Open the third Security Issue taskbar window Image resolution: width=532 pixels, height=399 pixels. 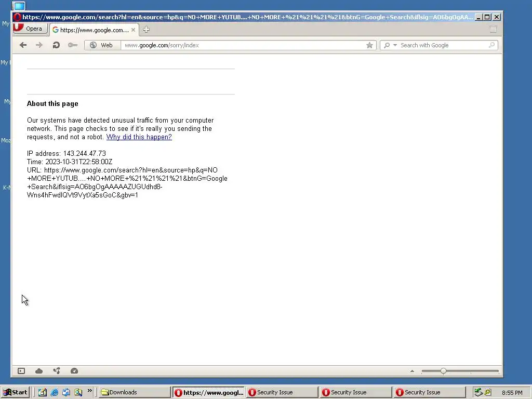(x=430, y=392)
